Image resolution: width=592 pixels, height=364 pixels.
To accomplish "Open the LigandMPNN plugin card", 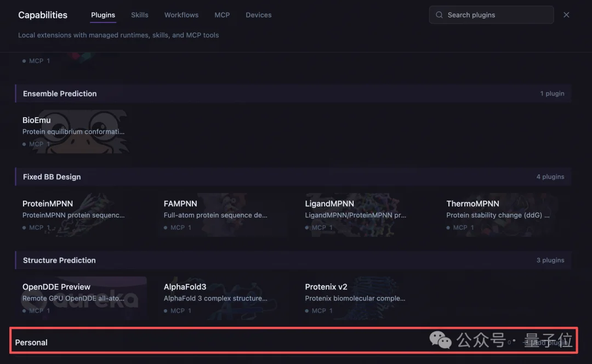I will click(x=365, y=215).
